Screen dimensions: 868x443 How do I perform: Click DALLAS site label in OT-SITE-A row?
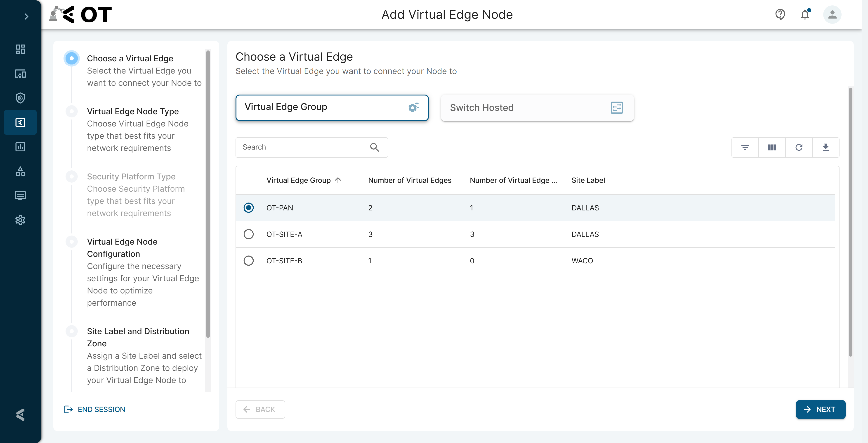point(585,234)
